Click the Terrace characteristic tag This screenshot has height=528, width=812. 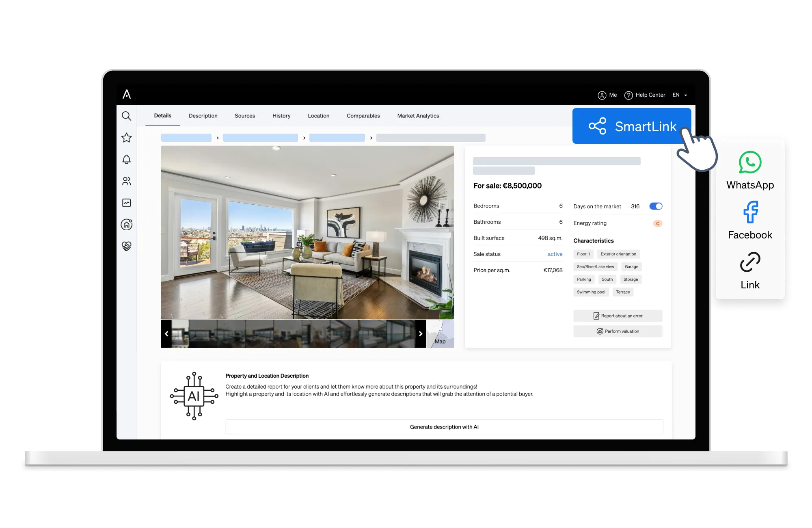pyautogui.click(x=623, y=292)
